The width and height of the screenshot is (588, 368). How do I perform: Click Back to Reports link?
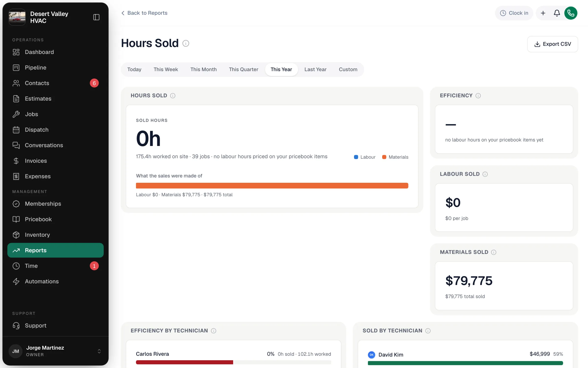click(x=144, y=13)
